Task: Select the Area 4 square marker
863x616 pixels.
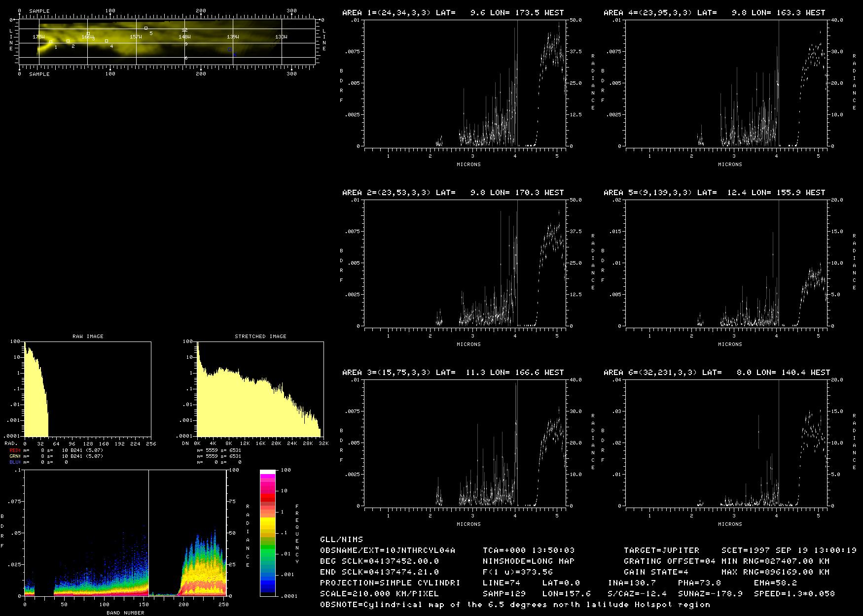Action: click(x=107, y=41)
